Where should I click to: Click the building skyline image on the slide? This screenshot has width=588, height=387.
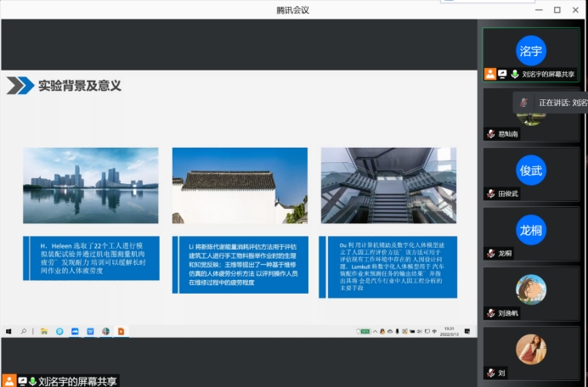90,185
